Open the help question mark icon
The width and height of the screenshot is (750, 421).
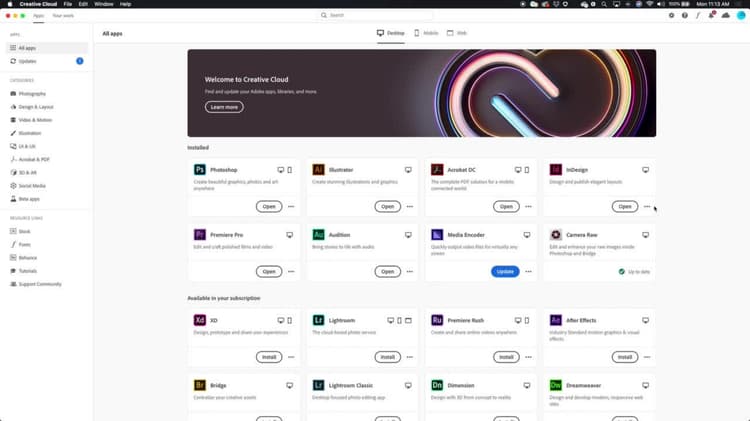pos(684,15)
